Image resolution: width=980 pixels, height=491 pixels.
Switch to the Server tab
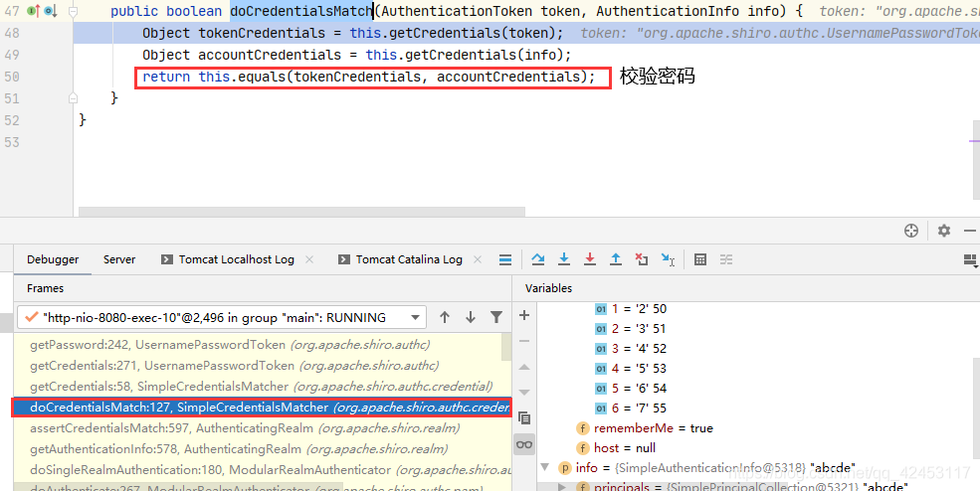pos(119,259)
